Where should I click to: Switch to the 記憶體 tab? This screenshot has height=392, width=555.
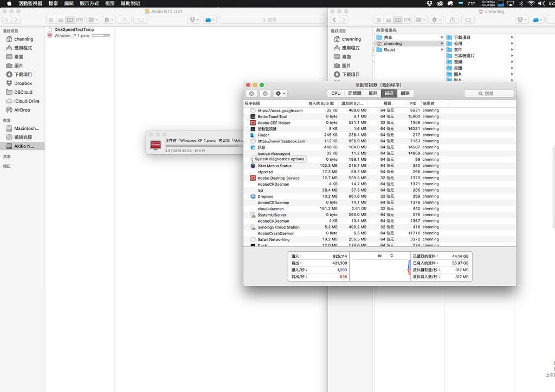354,93
